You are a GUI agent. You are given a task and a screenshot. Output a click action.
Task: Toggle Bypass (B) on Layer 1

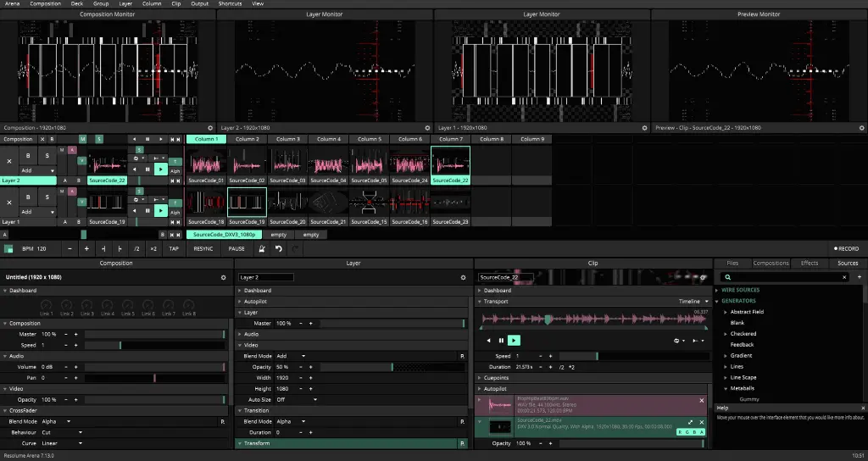coord(28,197)
